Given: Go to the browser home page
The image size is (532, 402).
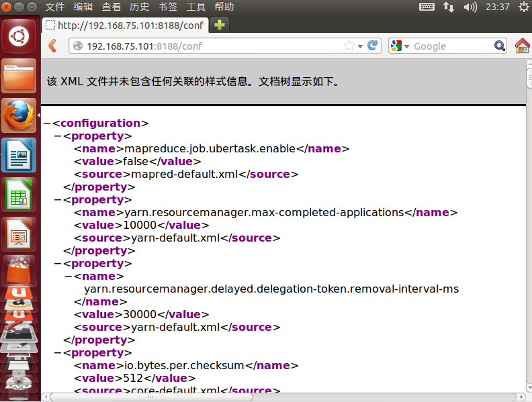Looking at the screenshot, I should tap(522, 46).
